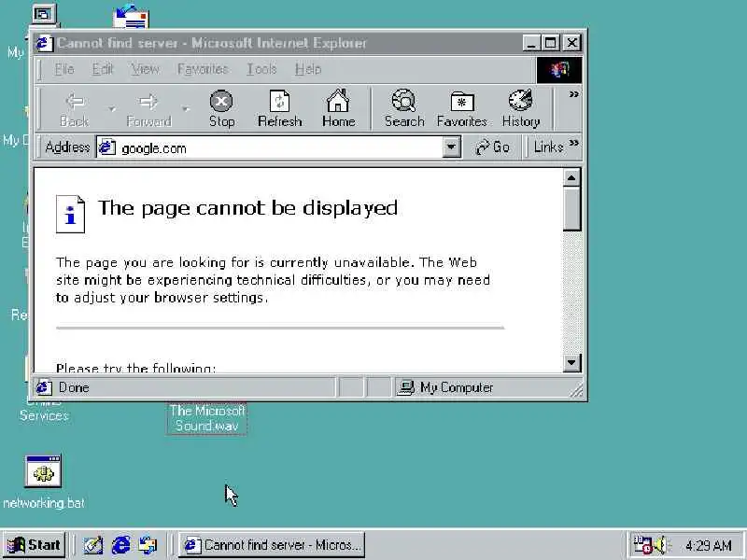Click the window resize grip in status bar
Image resolution: width=747 pixels, height=560 pixels.
[x=576, y=390]
